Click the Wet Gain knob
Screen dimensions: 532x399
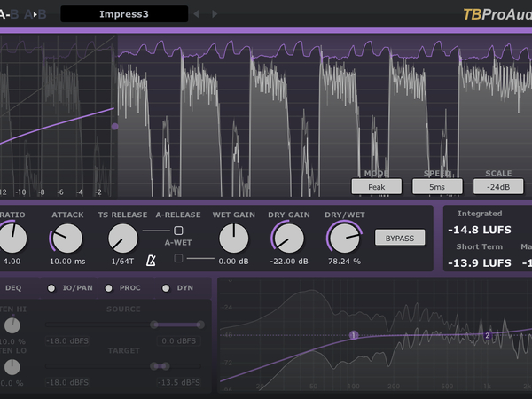pos(232,238)
